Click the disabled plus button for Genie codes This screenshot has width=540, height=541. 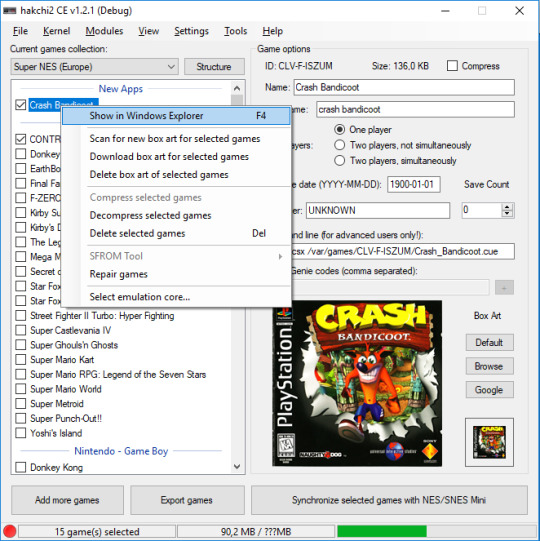pyautogui.click(x=504, y=287)
